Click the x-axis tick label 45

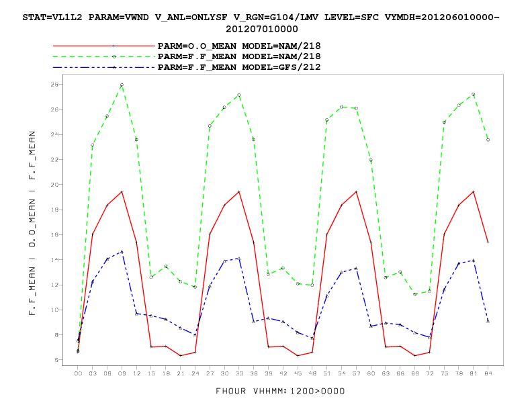[x=298, y=373]
